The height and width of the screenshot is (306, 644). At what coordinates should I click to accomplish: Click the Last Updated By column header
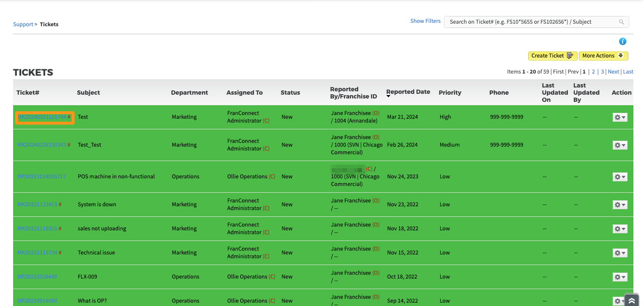(586, 93)
